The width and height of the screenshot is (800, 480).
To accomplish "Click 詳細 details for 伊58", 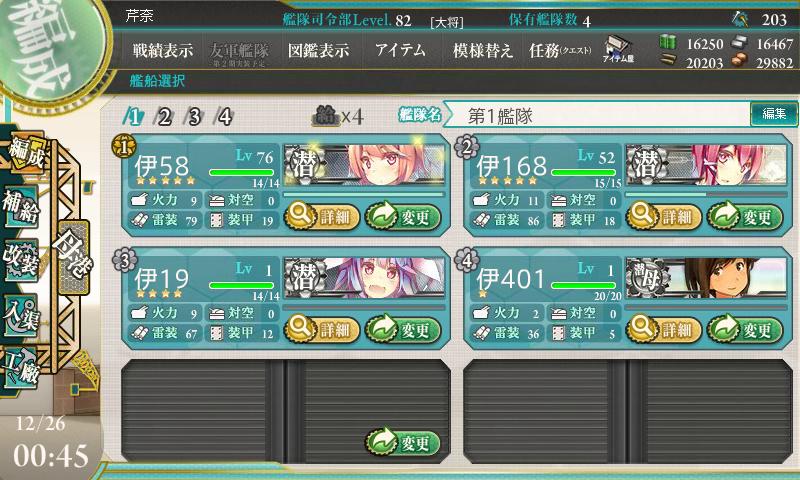I will [x=322, y=216].
